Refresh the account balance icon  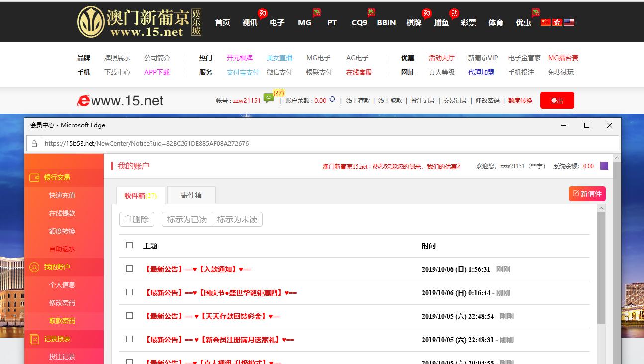[332, 100]
